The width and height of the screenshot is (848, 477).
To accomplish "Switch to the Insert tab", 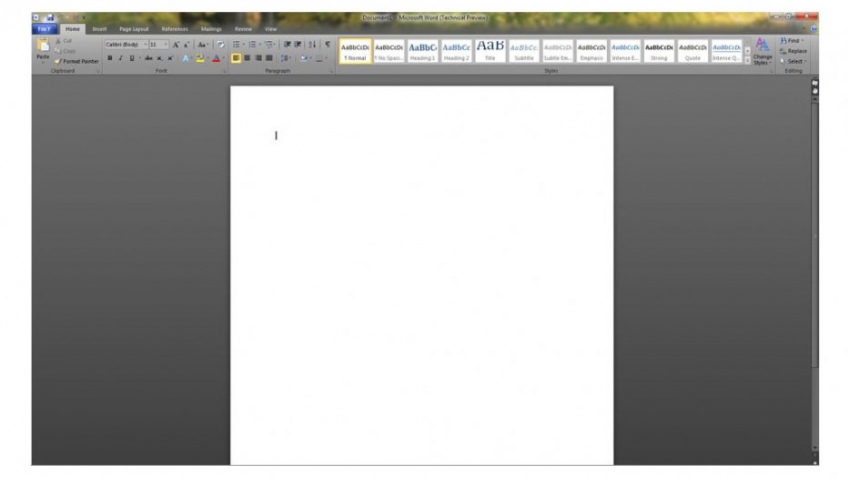I will click(x=100, y=29).
